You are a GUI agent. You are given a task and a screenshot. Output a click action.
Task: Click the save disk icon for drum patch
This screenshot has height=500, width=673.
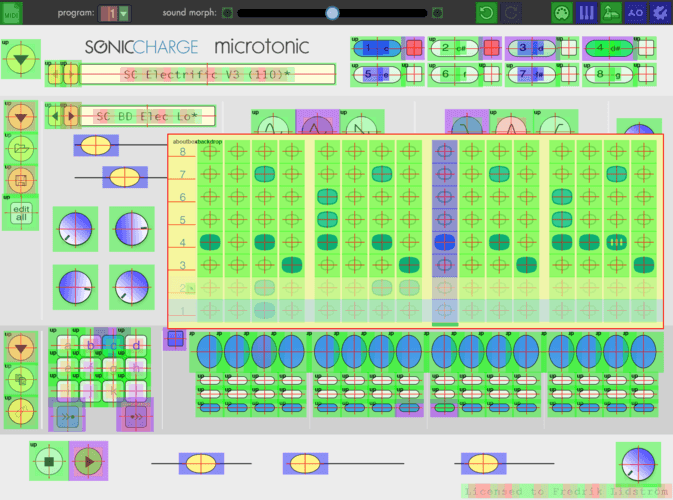click(21, 180)
